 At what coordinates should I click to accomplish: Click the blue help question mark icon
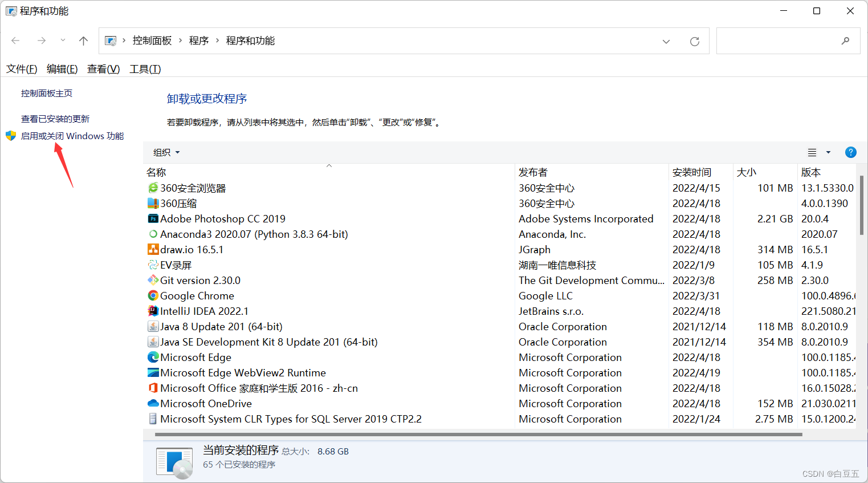tap(850, 152)
